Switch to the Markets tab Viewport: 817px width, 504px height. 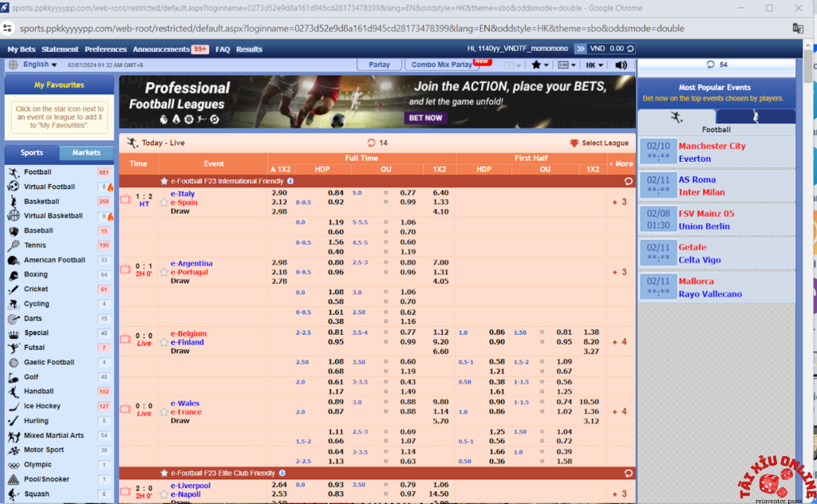86,152
